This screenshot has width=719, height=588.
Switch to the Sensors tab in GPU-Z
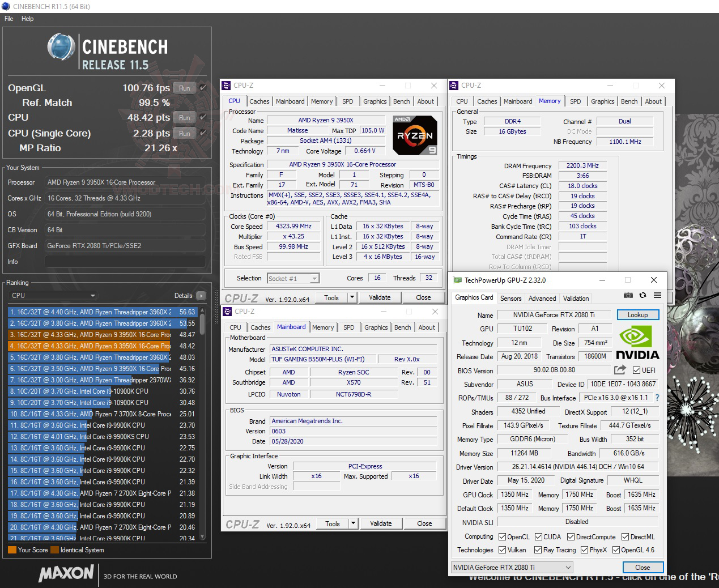point(510,298)
